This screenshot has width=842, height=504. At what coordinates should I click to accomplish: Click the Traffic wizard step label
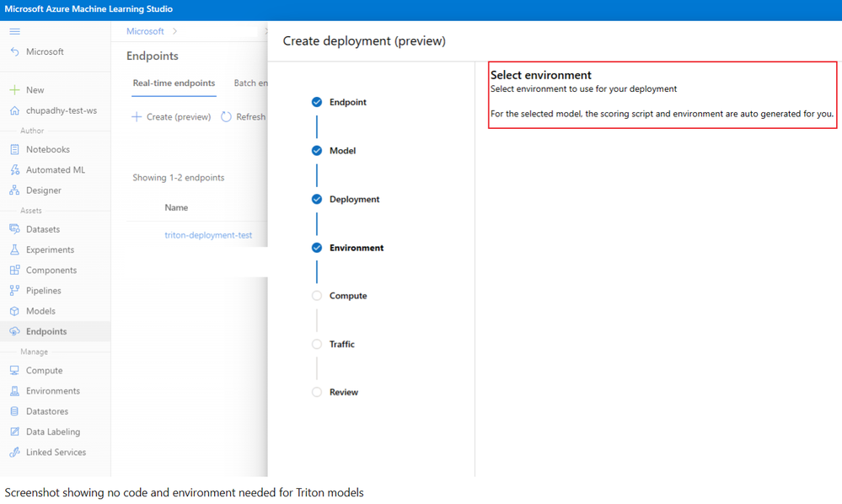point(342,344)
